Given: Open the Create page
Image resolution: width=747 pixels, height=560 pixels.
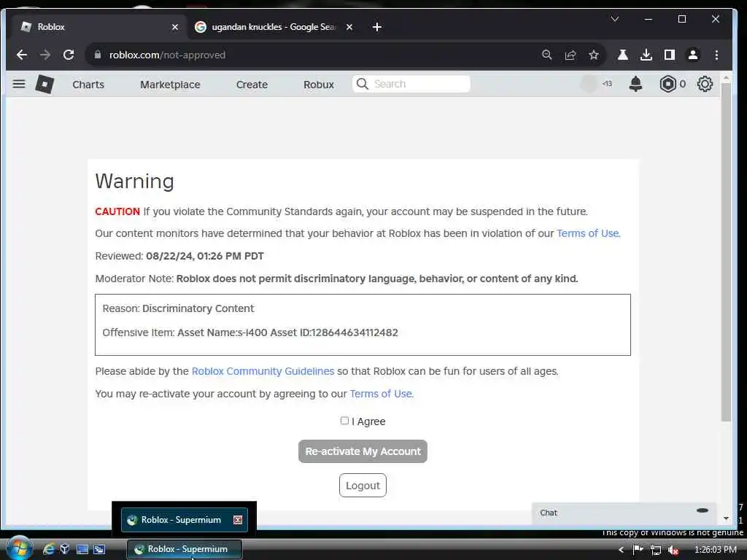Looking at the screenshot, I should click(x=252, y=85).
